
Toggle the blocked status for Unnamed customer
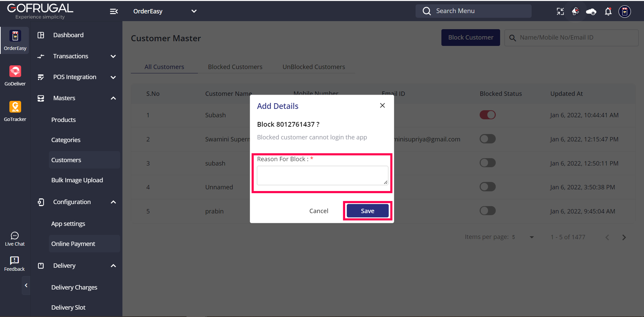tap(487, 187)
